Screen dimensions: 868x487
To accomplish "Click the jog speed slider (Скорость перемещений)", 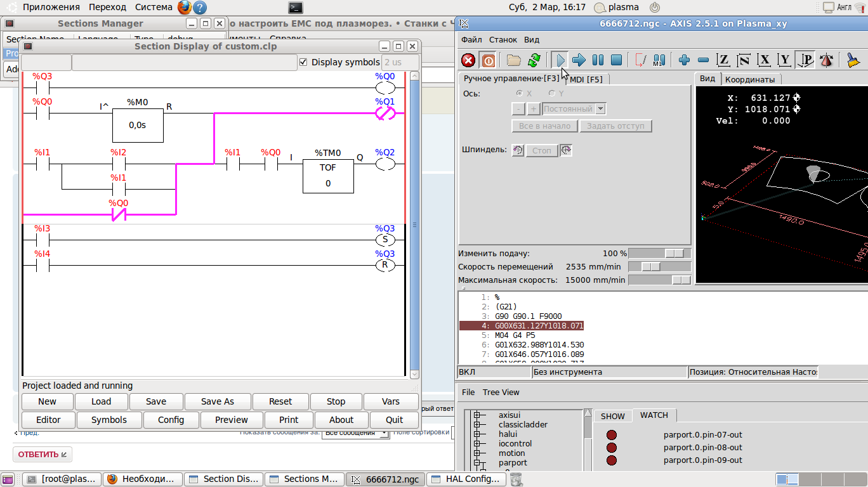I will (660, 266).
